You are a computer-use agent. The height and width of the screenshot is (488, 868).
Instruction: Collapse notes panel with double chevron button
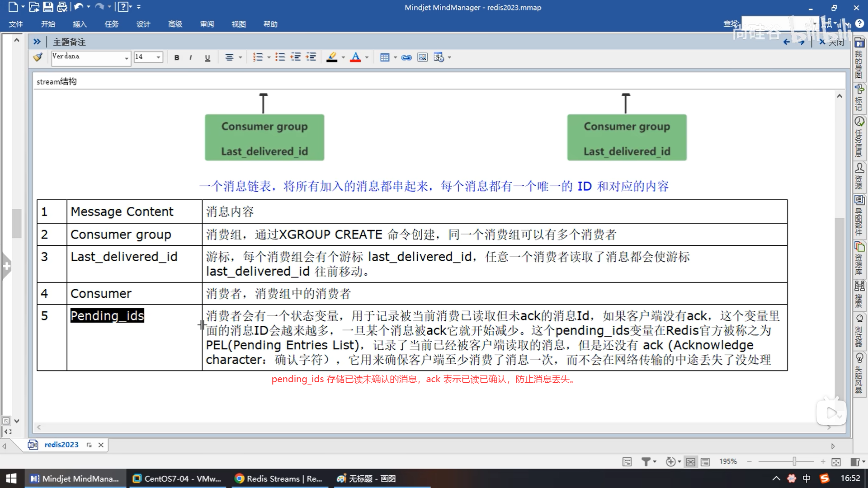(37, 42)
